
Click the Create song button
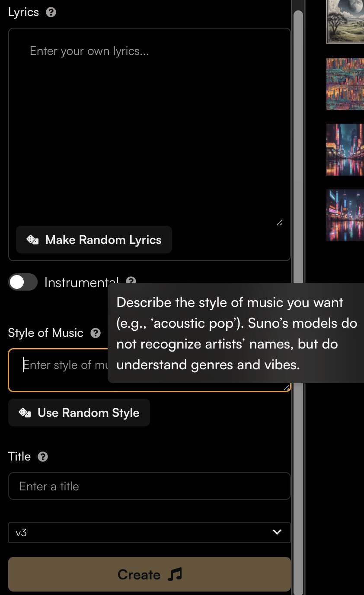point(150,574)
